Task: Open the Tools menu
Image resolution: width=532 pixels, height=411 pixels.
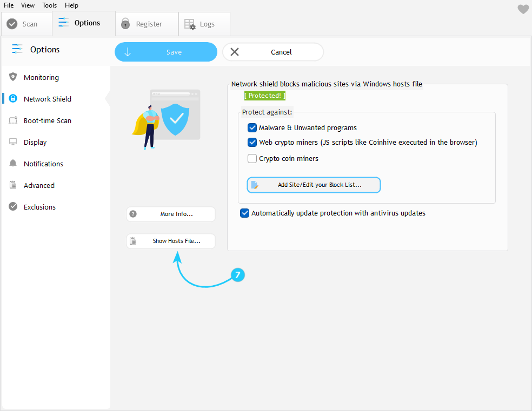Action: pos(49,5)
